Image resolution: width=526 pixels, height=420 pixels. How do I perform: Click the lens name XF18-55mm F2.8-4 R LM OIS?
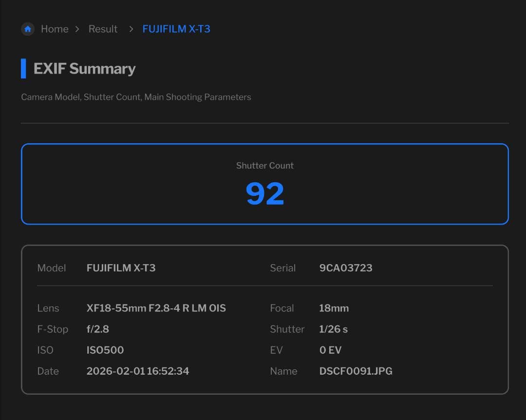click(x=156, y=308)
